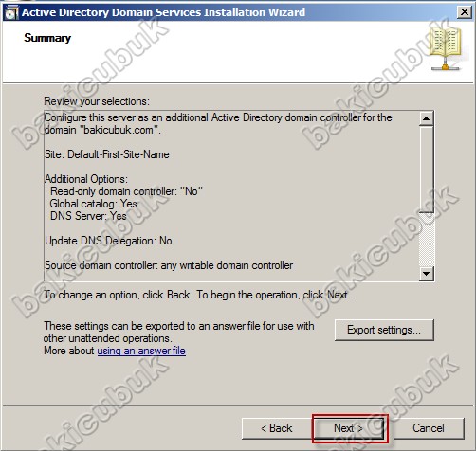Click the Summary page heading

(x=47, y=38)
